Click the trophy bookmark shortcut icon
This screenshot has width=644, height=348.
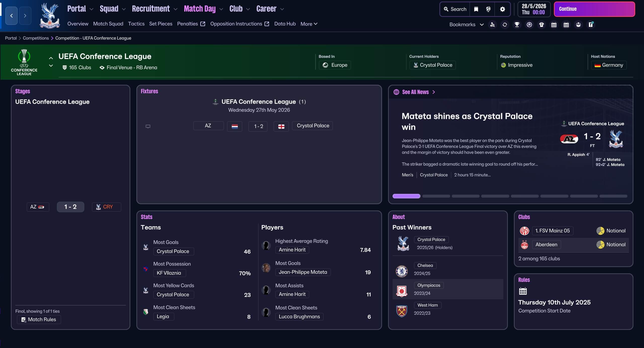(x=517, y=25)
